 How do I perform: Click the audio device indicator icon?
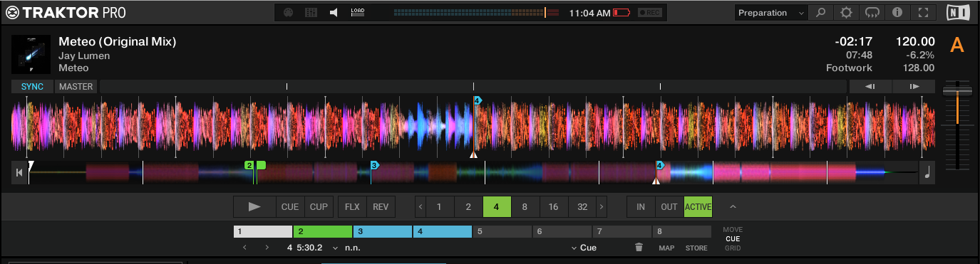[x=311, y=13]
